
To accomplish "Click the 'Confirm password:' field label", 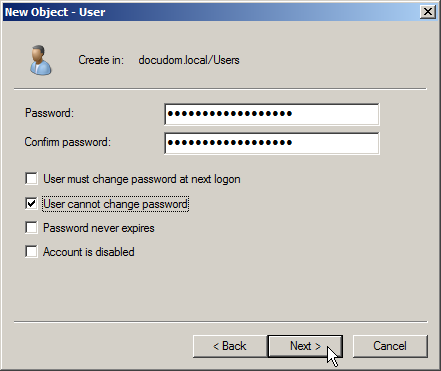I will pyautogui.click(x=67, y=142).
